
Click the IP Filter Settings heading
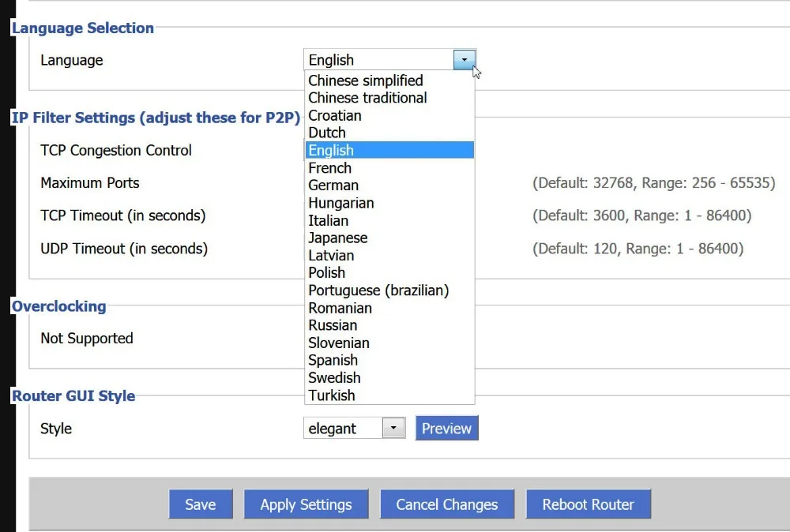tap(156, 118)
